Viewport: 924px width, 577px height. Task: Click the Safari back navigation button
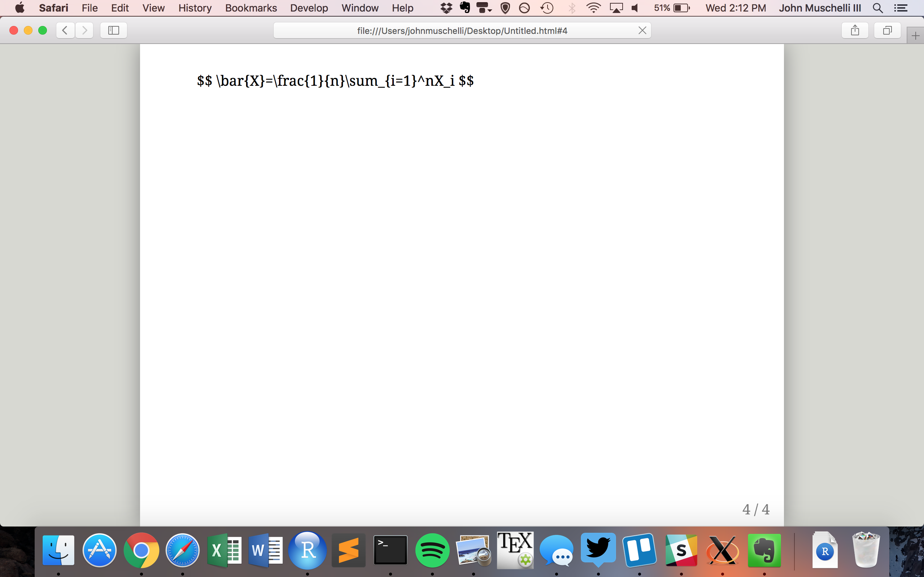[65, 30]
